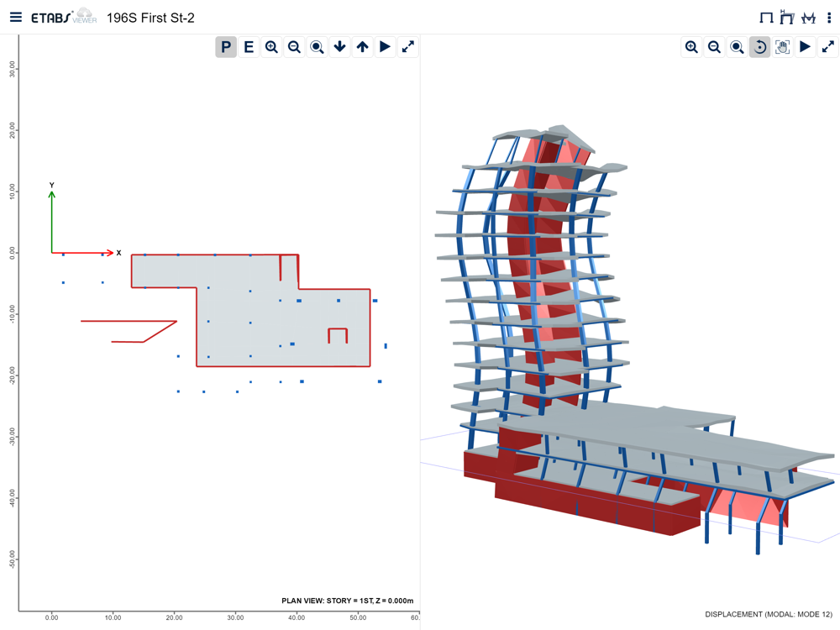
Task: Zoom to fit the 3D view
Action: point(738,47)
